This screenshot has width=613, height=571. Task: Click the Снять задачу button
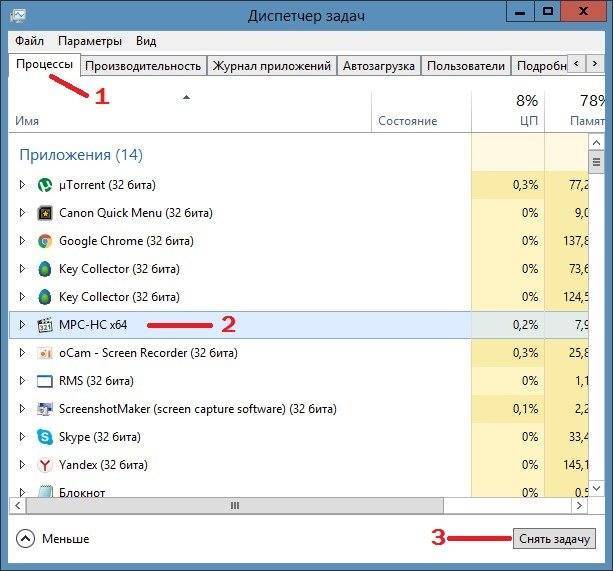pos(554,539)
